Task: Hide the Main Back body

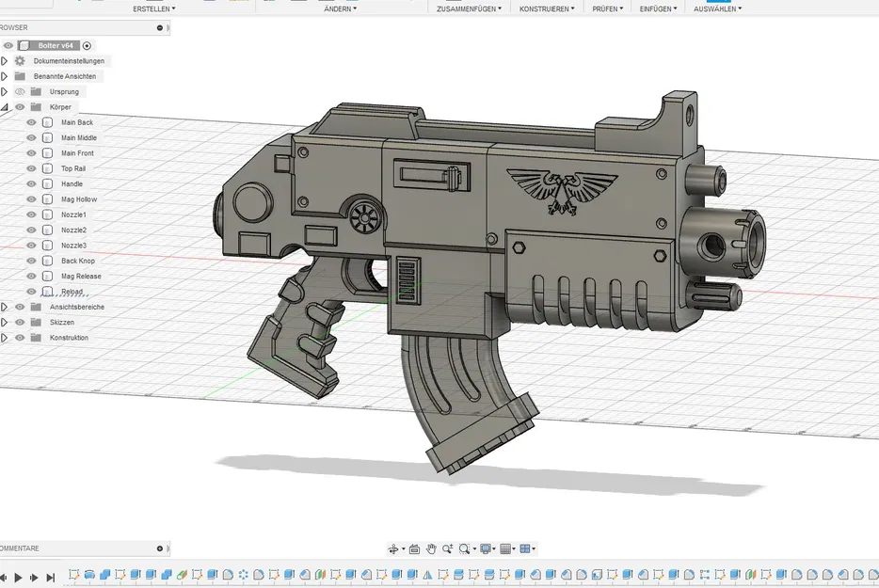Action: pos(31,122)
